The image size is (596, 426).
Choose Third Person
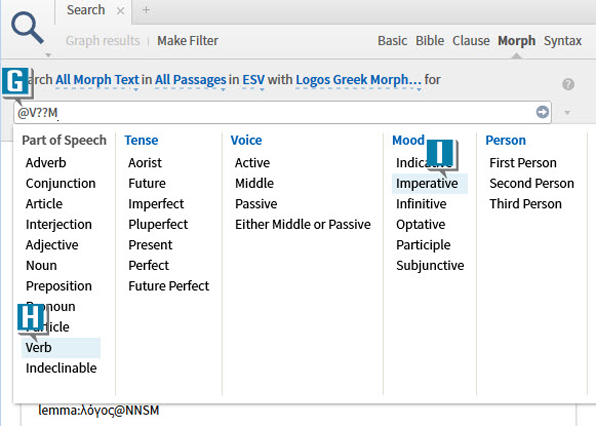(x=525, y=204)
